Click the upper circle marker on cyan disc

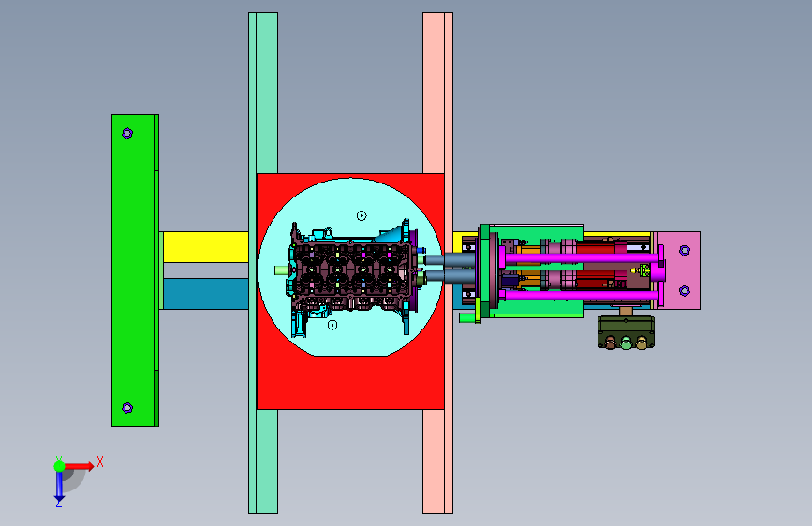362,216
